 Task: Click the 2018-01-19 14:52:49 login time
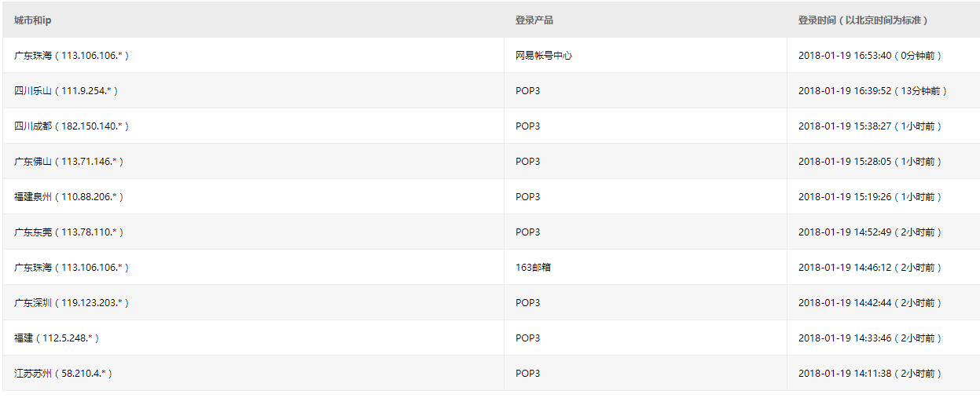[845, 232]
